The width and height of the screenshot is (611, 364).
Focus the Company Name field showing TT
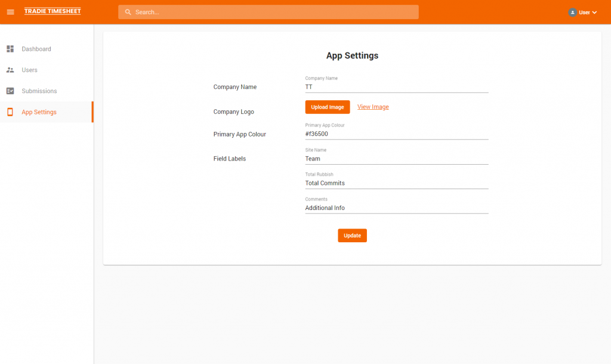coord(396,87)
